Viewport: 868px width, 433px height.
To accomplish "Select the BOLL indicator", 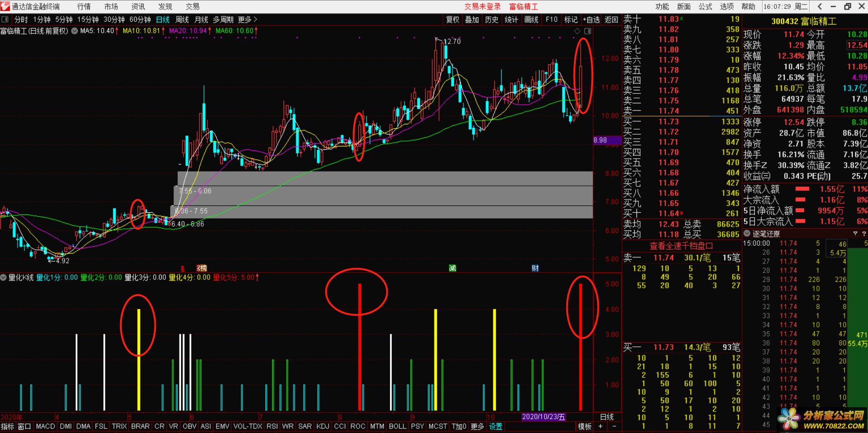I will coord(397,426).
